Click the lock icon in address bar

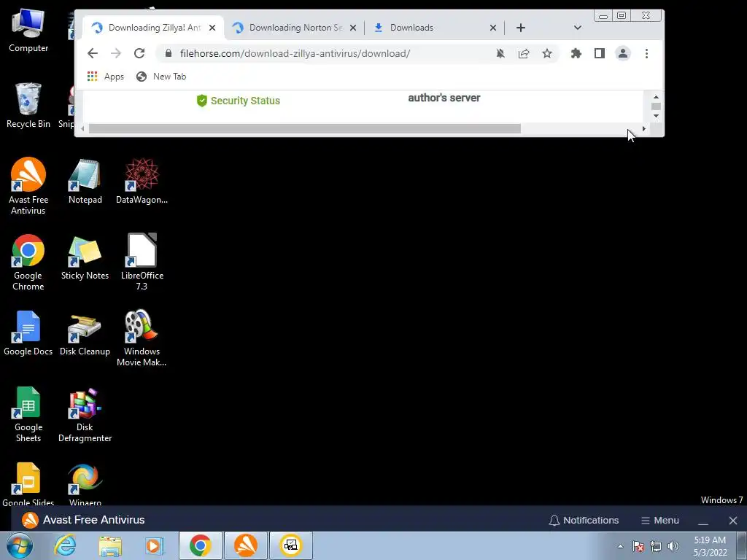(169, 53)
